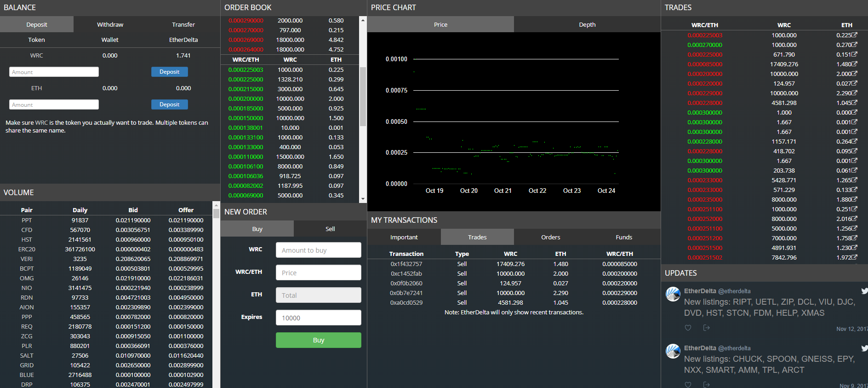Open external link for the 2.016 ETH trade
This screenshot has width=868, height=388.
(x=854, y=219)
